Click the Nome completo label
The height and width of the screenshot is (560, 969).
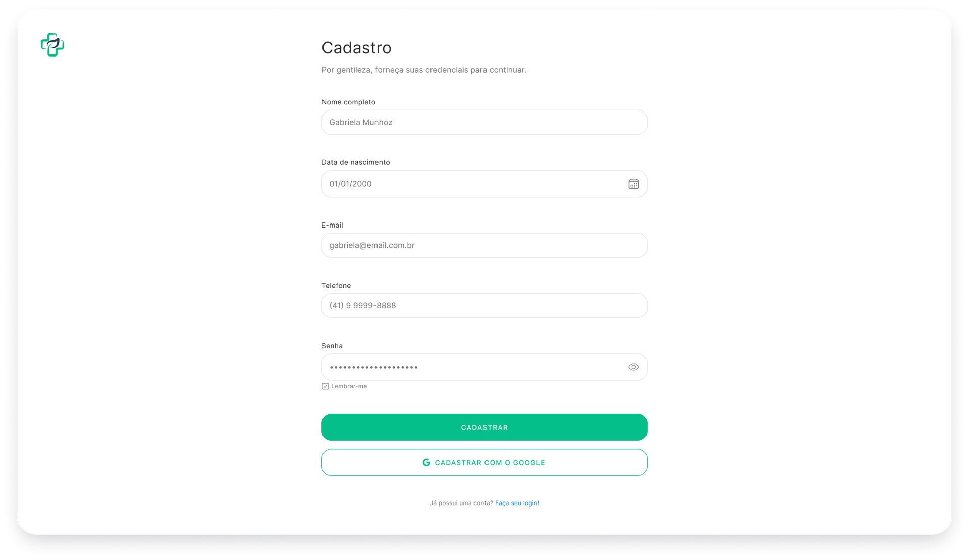pos(348,102)
